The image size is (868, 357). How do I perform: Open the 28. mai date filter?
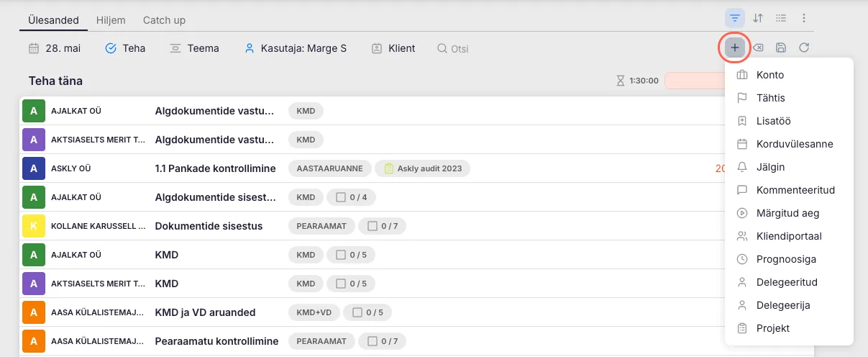click(55, 48)
